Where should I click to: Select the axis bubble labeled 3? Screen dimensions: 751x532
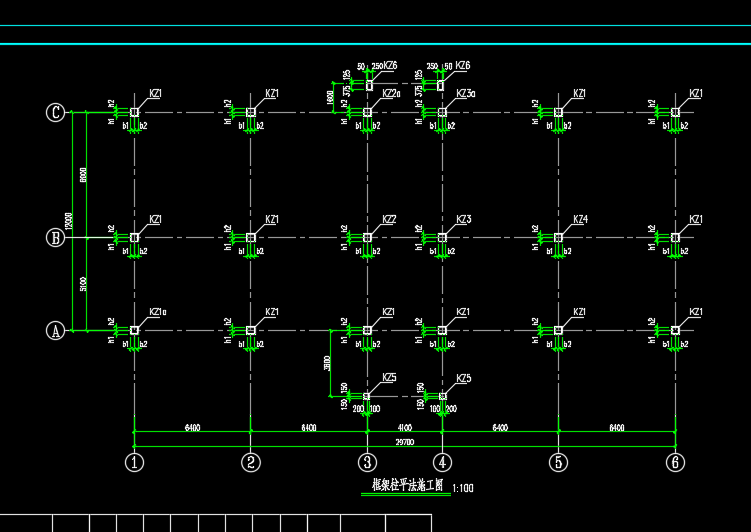tap(368, 462)
